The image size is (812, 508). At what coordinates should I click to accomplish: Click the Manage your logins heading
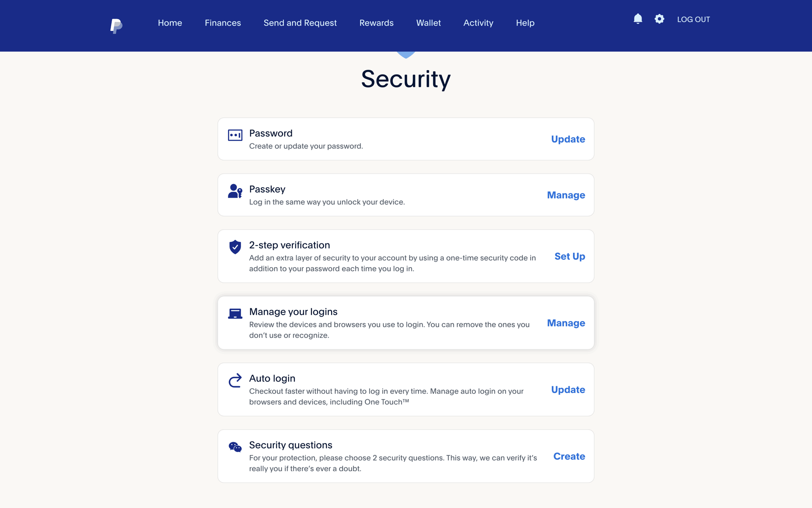pos(293,312)
